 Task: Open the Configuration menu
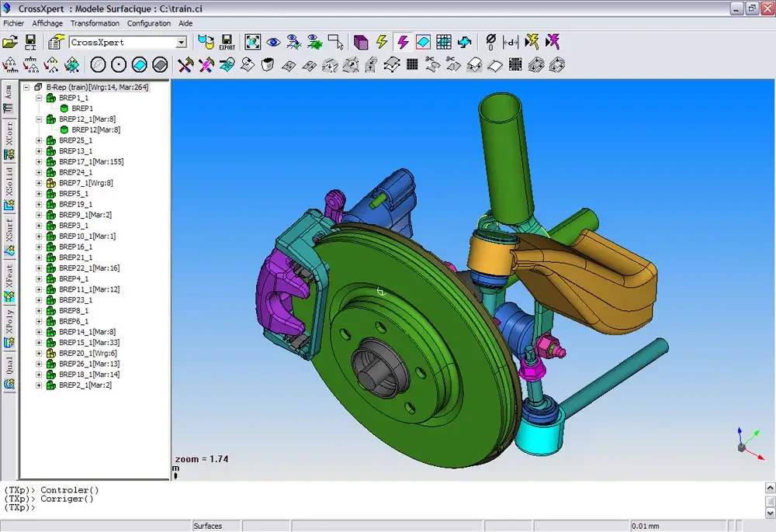148,23
